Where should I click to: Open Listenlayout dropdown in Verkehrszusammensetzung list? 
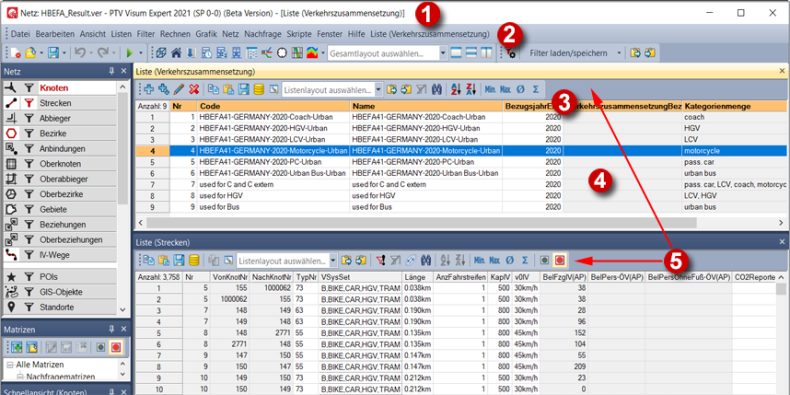[x=379, y=90]
